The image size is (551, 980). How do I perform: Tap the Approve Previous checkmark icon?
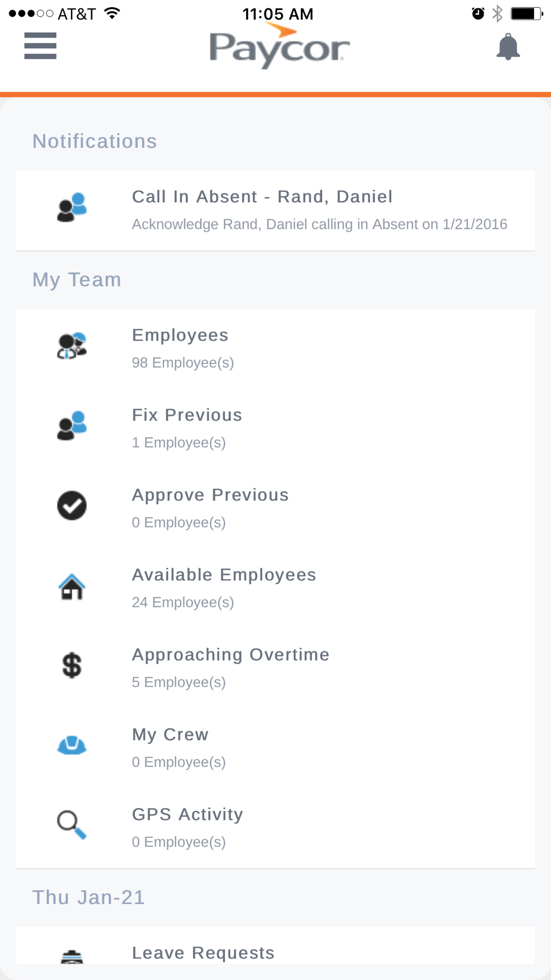pos(72,505)
